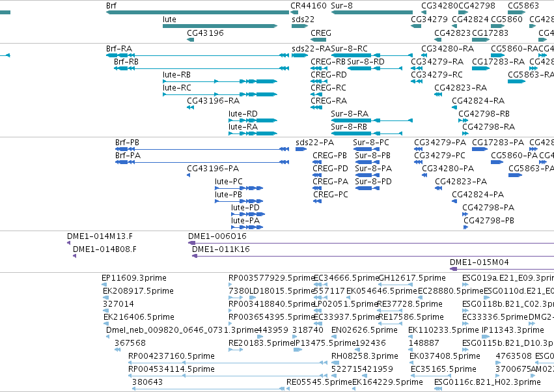The height and width of the screenshot is (392, 554).
Task: Select the CREG-RA transcript label
Action: coord(329,101)
